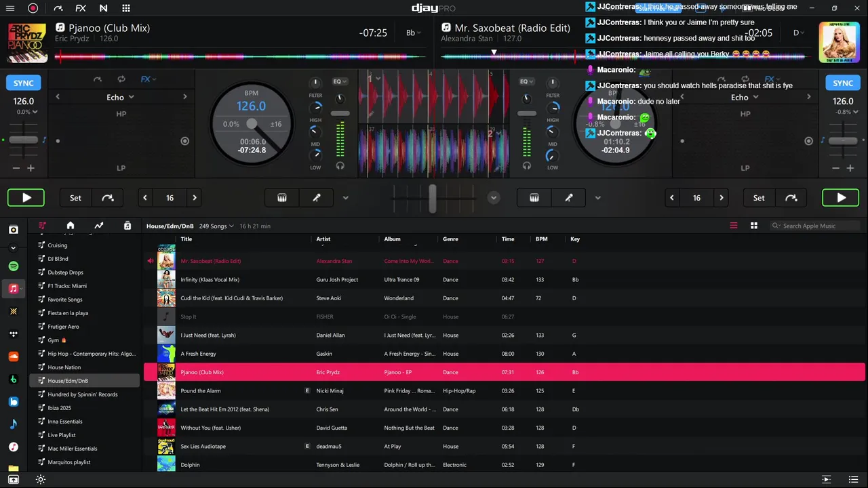
Task: Open TIDAL source in library sidebar
Action: 14,334
